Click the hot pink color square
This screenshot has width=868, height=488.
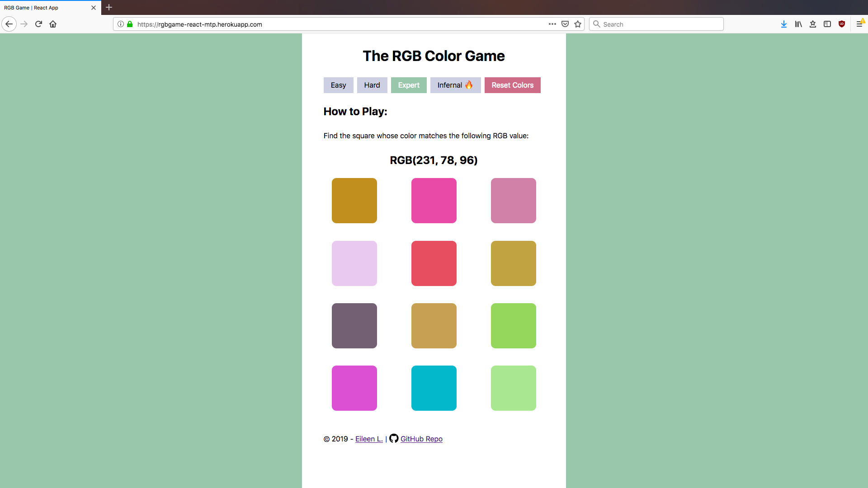[434, 200]
